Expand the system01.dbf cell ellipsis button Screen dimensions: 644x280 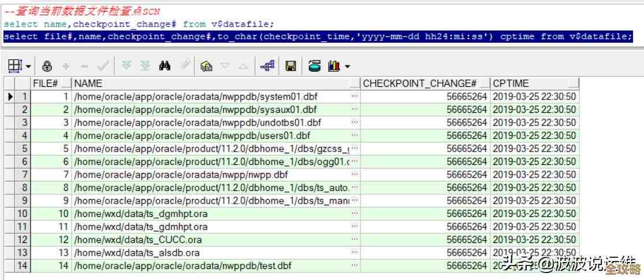click(354, 96)
